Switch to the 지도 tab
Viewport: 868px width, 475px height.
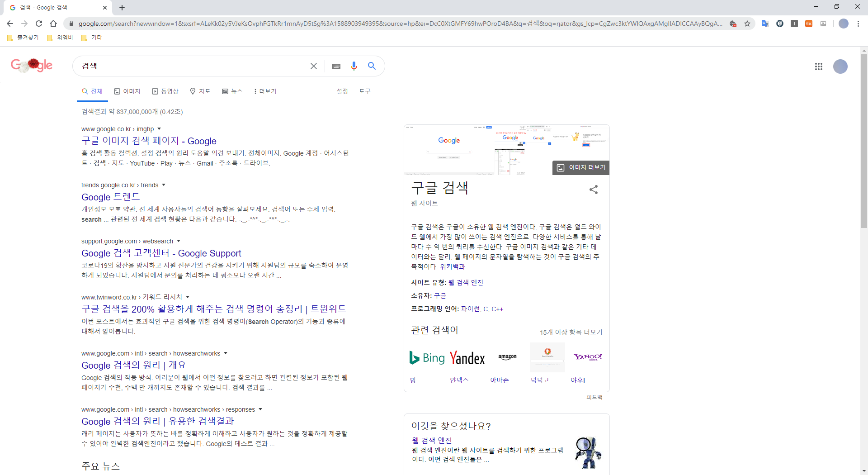[200, 91]
